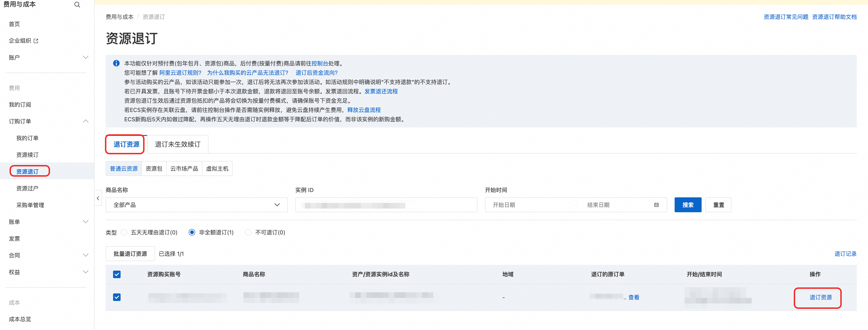
Task: Click 退订资源 link in the table row
Action: (x=821, y=297)
